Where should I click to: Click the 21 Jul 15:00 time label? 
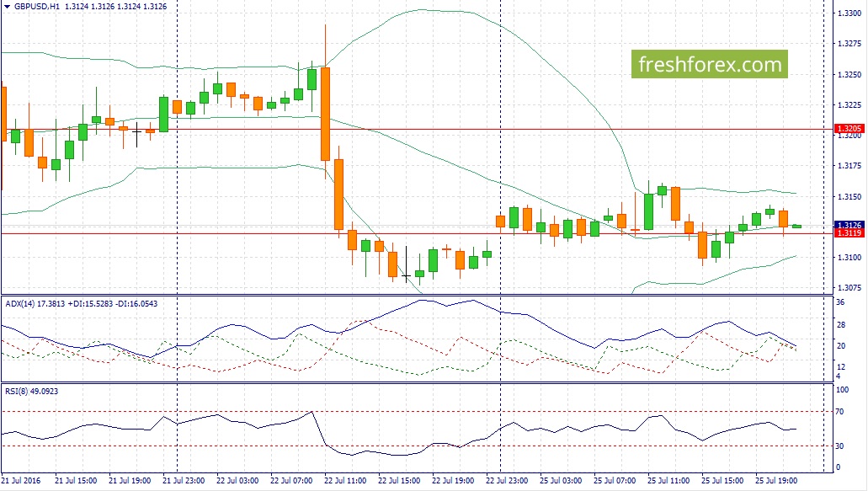pos(76,481)
